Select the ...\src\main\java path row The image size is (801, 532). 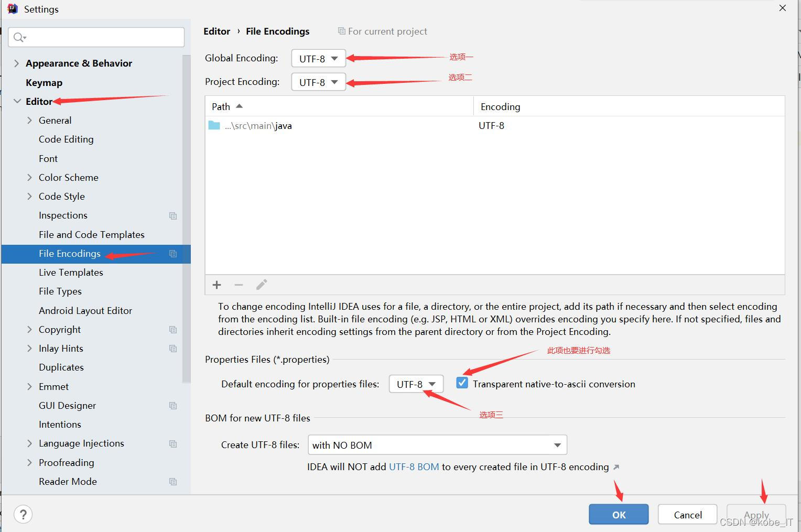[495, 125]
